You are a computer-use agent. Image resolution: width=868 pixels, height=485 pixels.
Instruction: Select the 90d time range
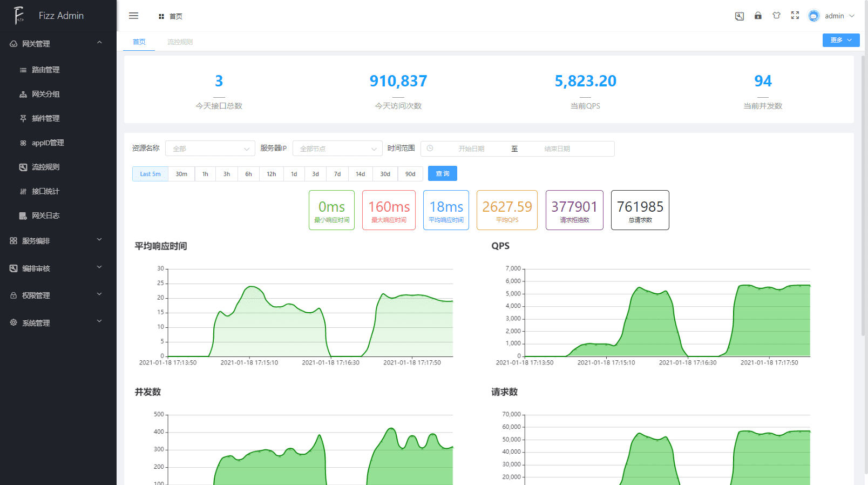tap(410, 174)
